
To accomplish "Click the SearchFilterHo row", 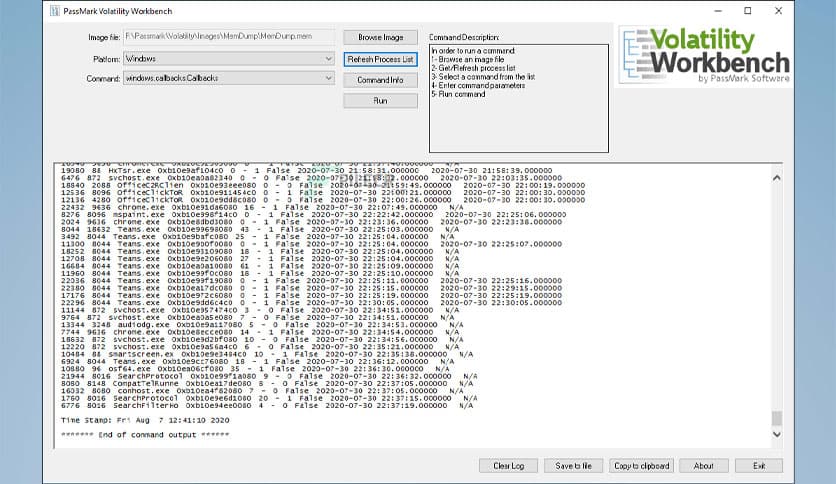I will [267, 406].
